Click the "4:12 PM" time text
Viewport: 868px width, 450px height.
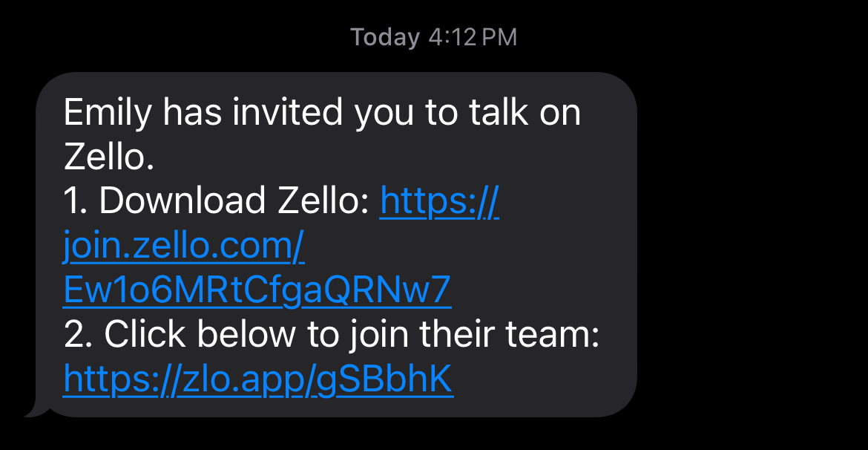pos(473,37)
